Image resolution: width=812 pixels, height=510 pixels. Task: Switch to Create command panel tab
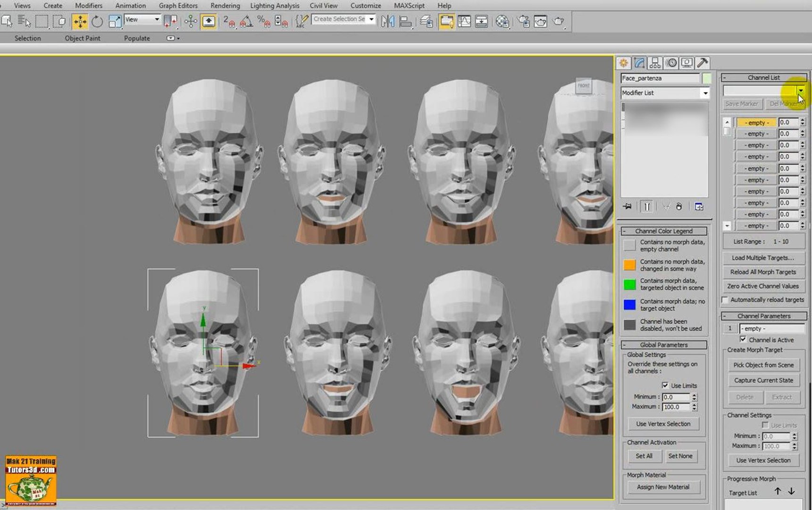tap(623, 63)
